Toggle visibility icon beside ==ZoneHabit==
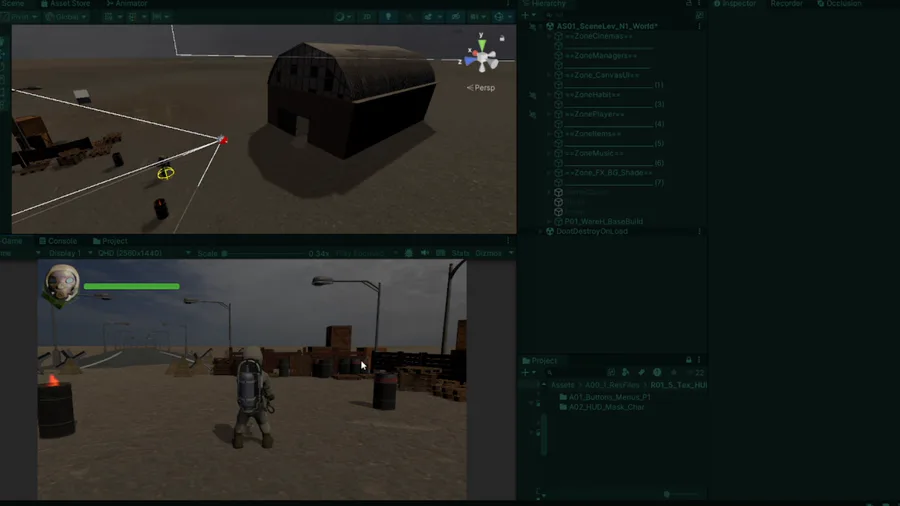 pos(533,95)
